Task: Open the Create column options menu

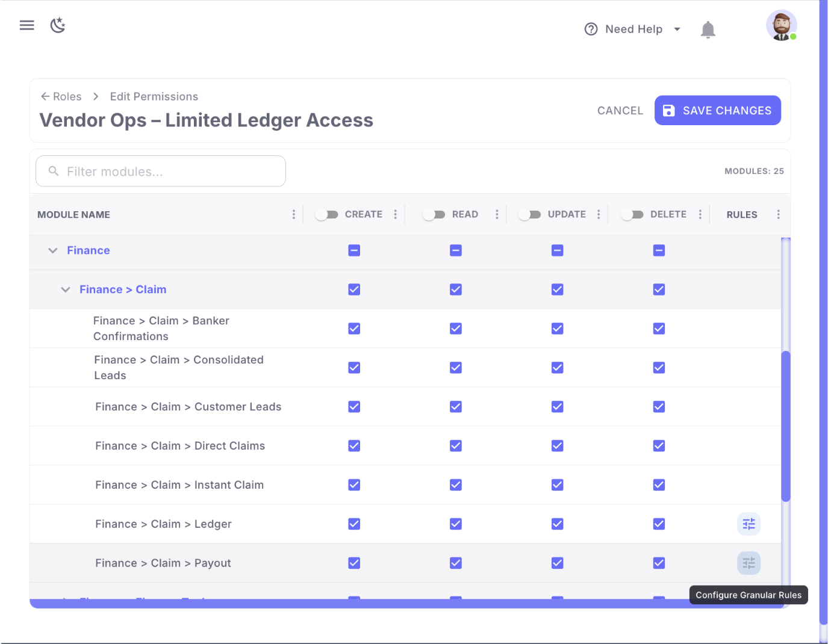Action: (x=395, y=215)
